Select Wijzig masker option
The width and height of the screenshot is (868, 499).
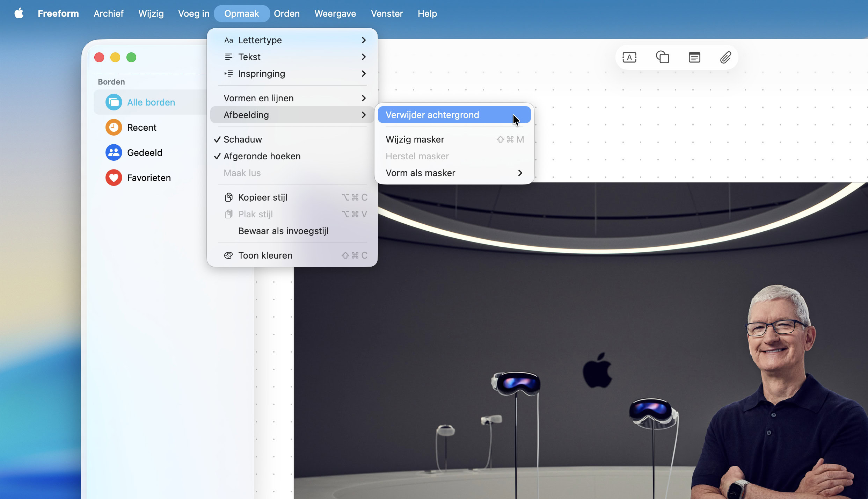click(x=415, y=139)
